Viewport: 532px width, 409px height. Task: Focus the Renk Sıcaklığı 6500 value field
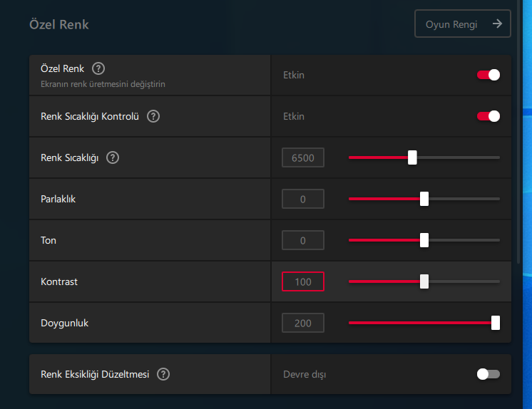(x=303, y=157)
